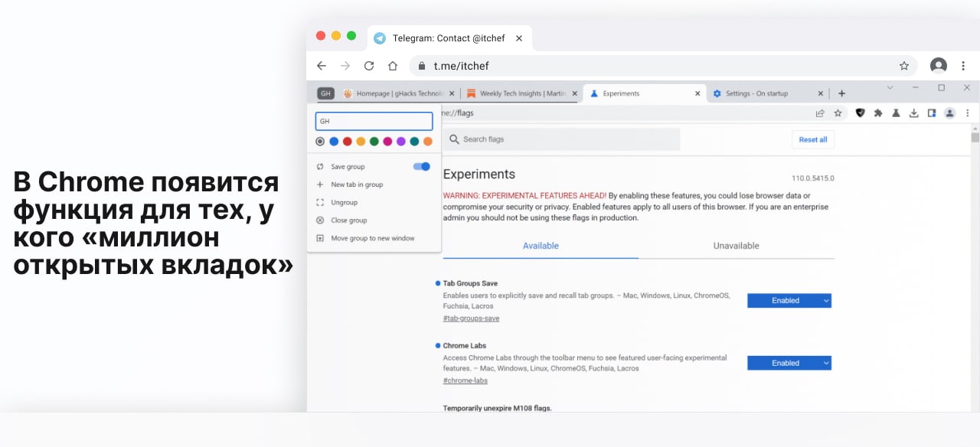
Task: Open the tab search chevron
Action: (890, 88)
